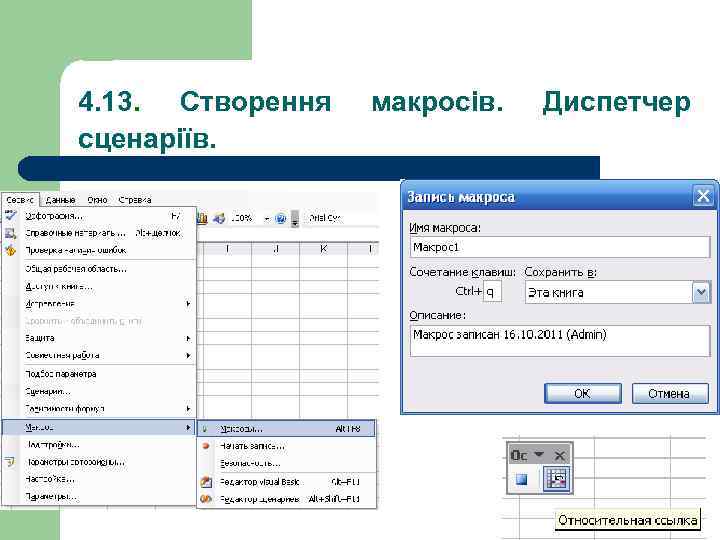
Task: Expand the Защита submenu arrow
Action: pos(188,338)
